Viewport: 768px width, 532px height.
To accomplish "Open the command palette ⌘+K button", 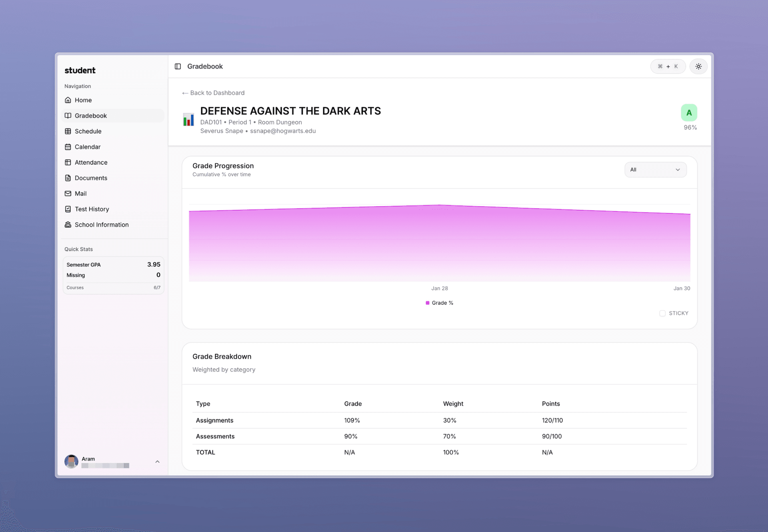I will (x=668, y=66).
